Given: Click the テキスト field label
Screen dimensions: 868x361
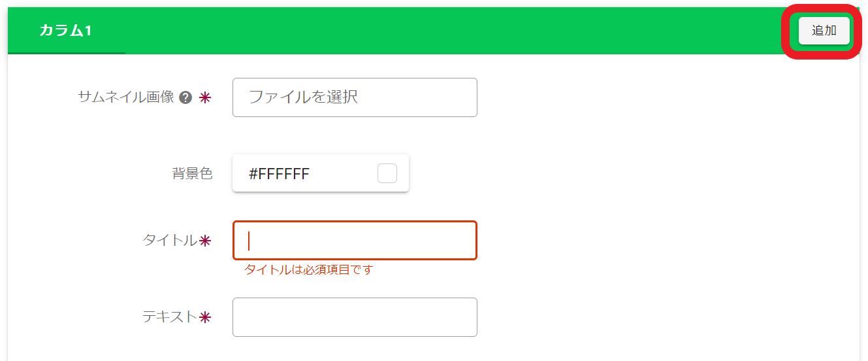Looking at the screenshot, I should [x=169, y=317].
